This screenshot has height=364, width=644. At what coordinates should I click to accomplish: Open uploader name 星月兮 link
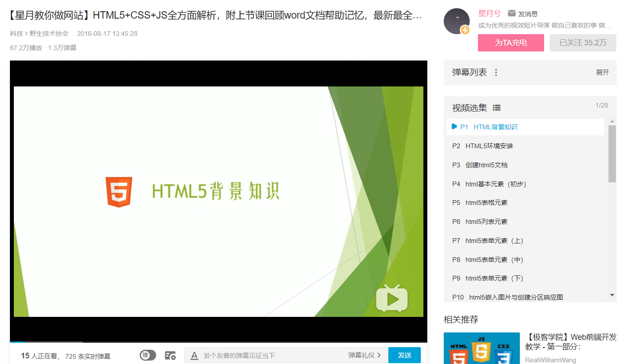coord(490,13)
